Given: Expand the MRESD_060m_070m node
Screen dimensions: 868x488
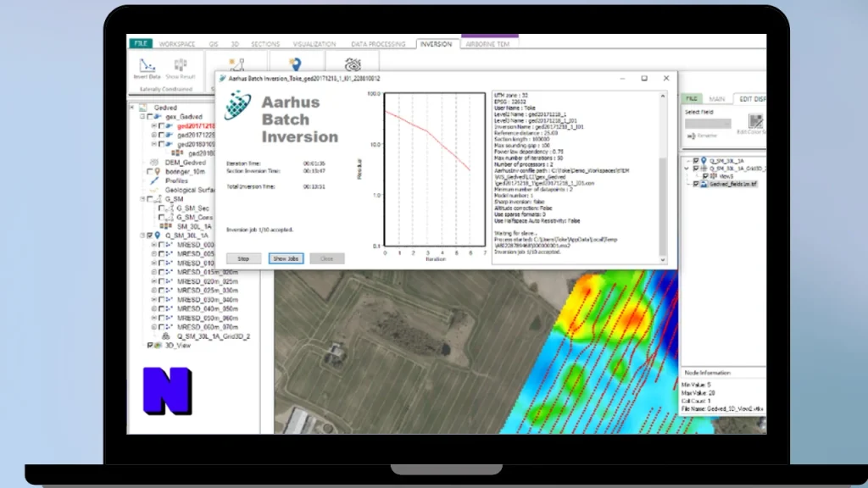Looking at the screenshot, I should (154, 327).
